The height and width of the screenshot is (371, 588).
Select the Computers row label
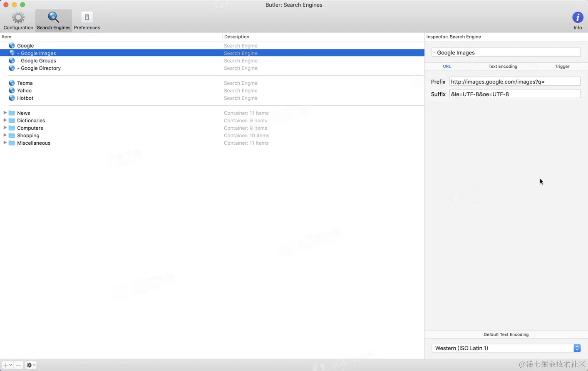tap(30, 128)
